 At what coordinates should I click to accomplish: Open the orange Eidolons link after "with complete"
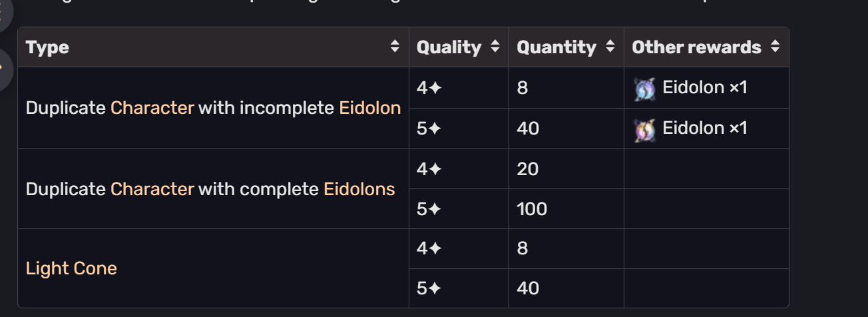point(359,189)
